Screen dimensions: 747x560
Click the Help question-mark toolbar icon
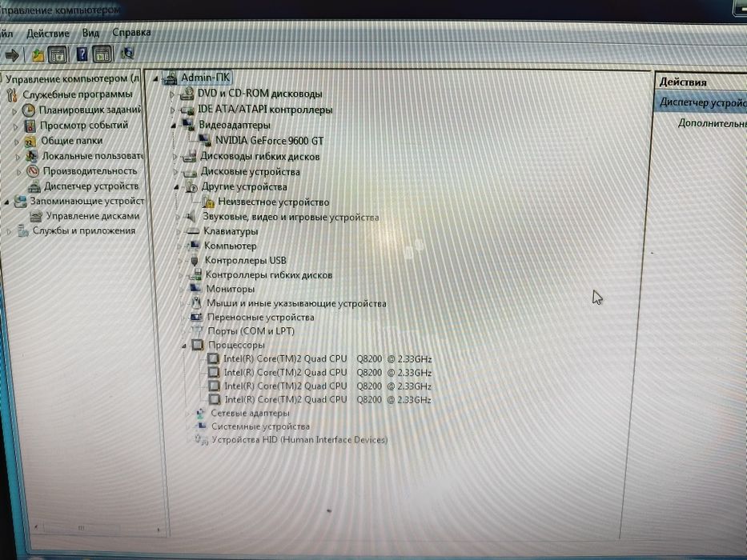click(x=82, y=54)
